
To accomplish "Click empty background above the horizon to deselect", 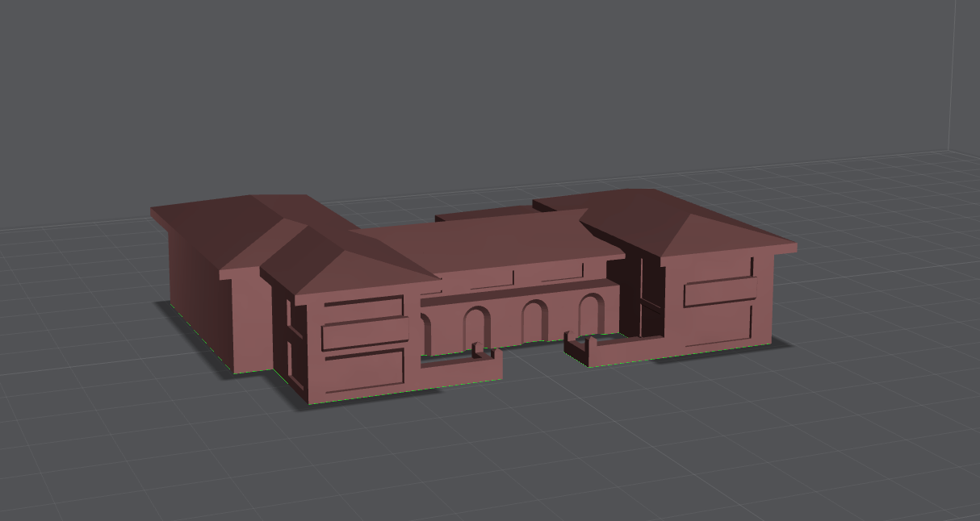I will [x=484, y=81].
